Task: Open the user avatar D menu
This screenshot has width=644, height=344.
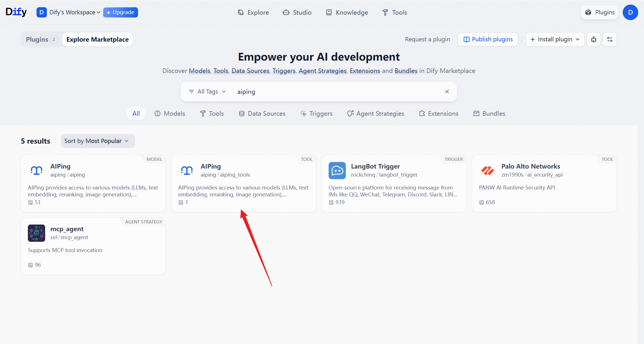Action: (630, 12)
